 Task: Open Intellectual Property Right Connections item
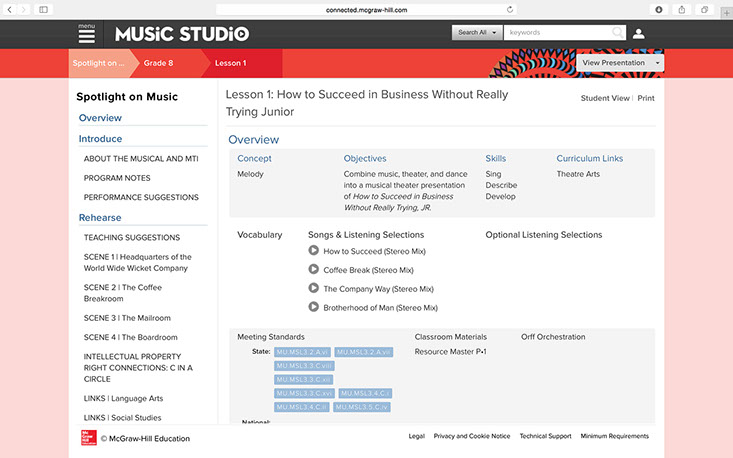click(138, 367)
